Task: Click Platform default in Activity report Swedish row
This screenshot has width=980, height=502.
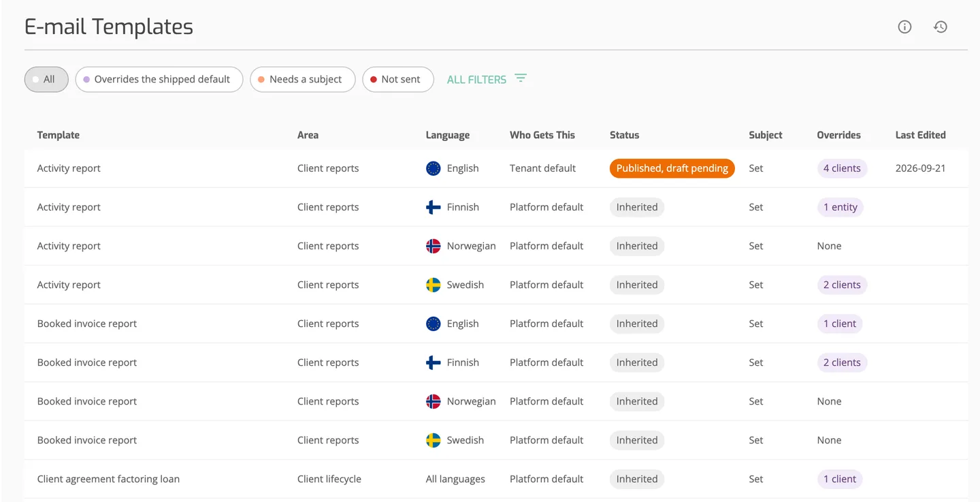Action: pos(546,285)
